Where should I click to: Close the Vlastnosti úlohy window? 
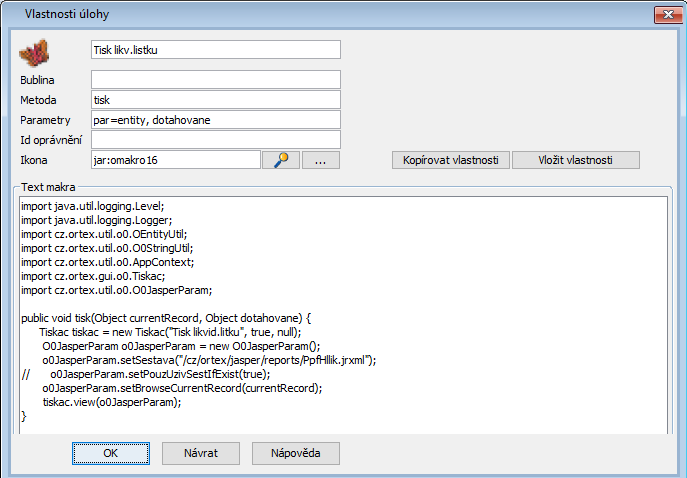[661, 15]
